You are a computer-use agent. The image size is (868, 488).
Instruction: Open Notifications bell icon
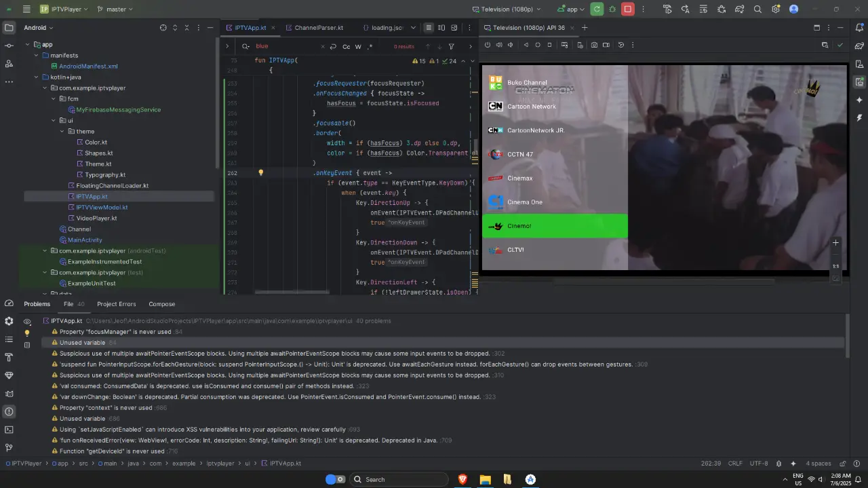coord(859,28)
